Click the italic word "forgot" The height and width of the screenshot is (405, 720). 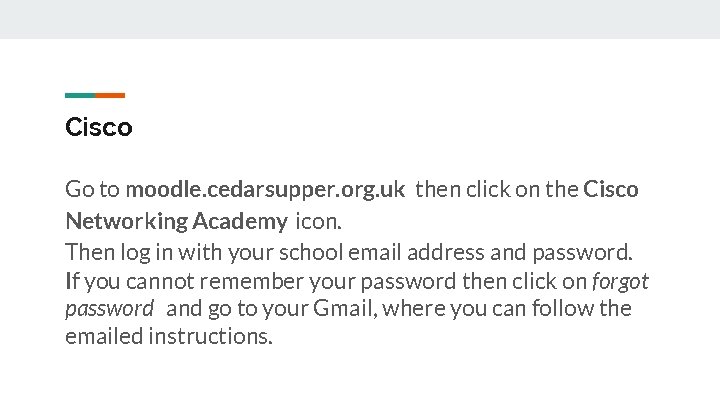tap(620, 279)
